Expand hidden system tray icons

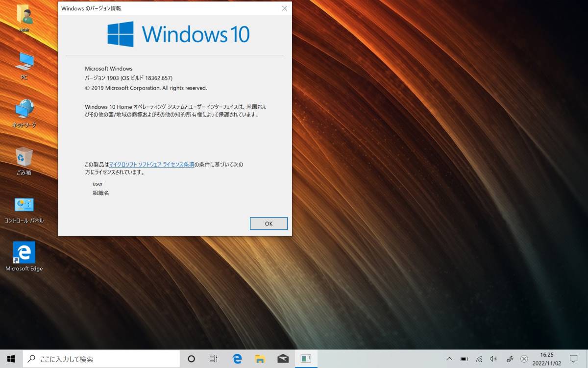(449, 359)
